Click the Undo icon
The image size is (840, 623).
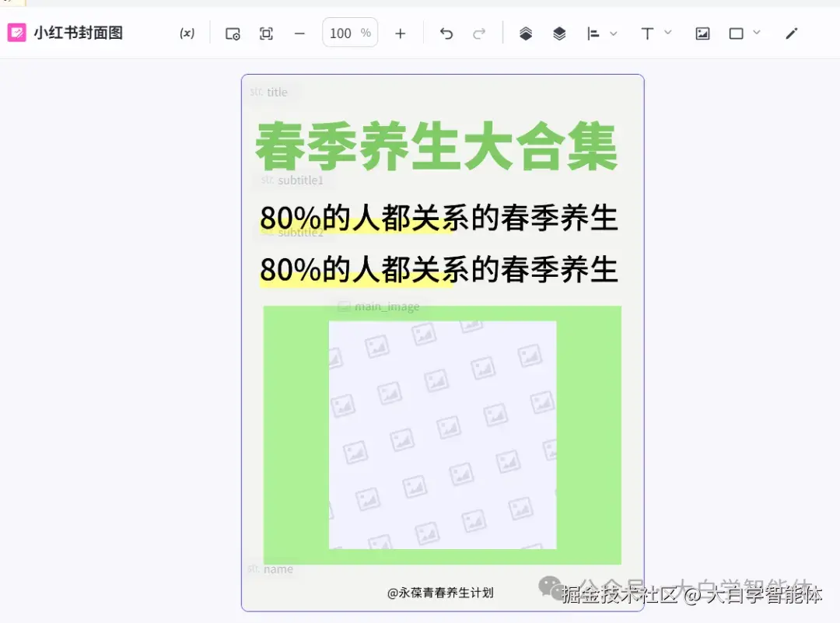(x=445, y=33)
